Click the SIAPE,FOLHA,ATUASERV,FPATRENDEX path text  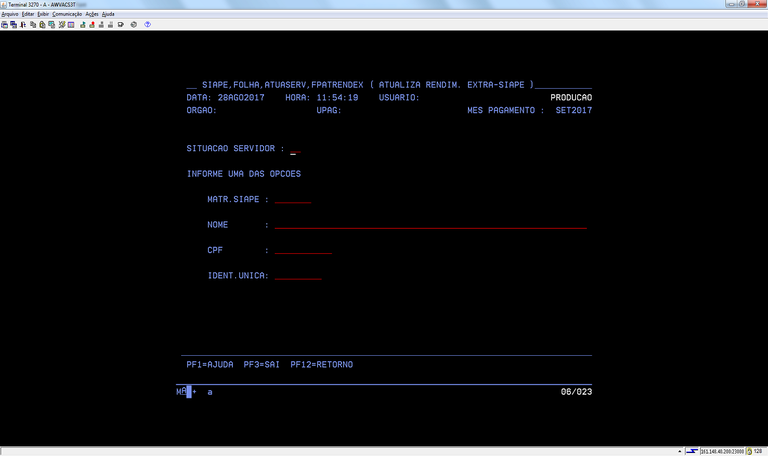(283, 85)
